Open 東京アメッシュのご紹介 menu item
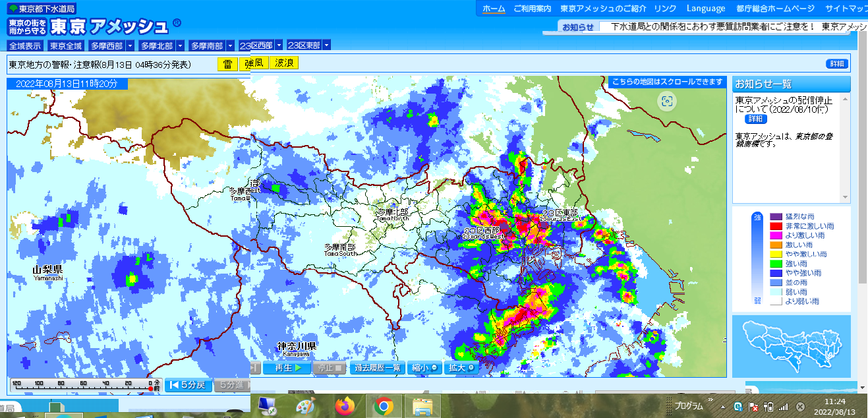Viewport: 868px width, 418px height. click(603, 9)
